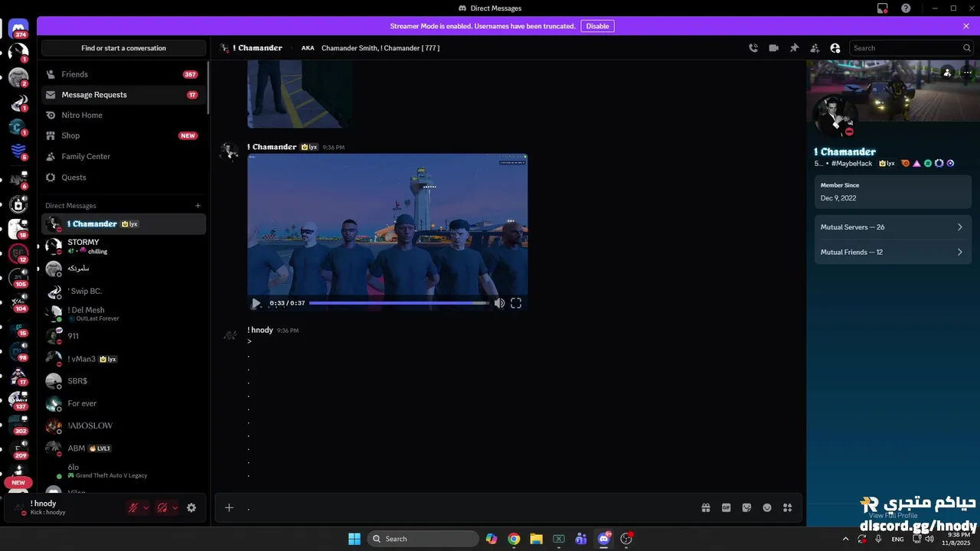Hide the user profile panel
This screenshot has width=980, height=551.
(835, 47)
